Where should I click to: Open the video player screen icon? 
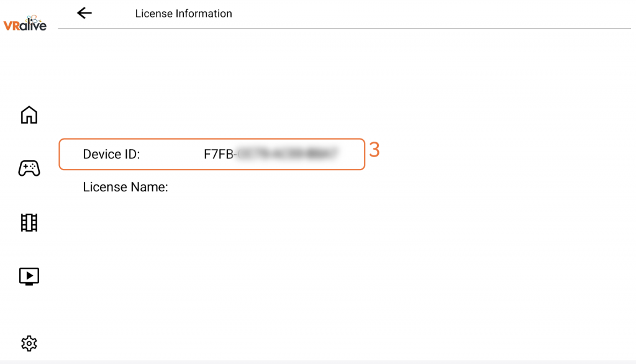[x=29, y=276]
